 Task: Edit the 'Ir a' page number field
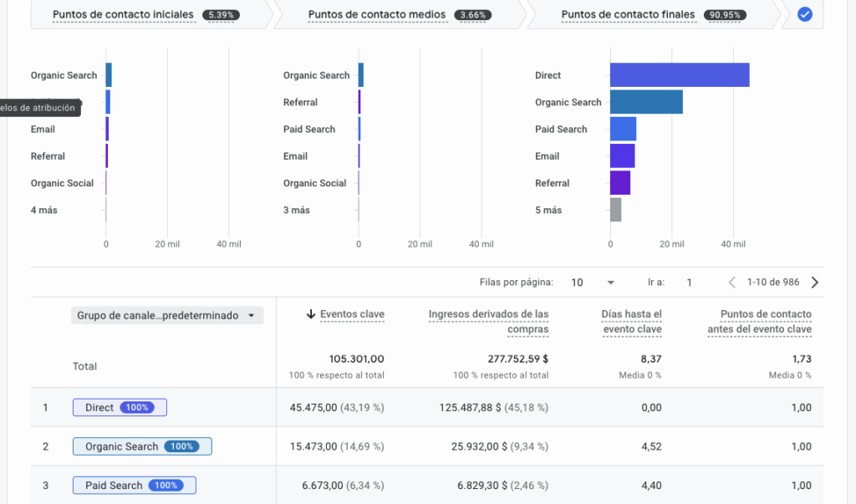point(689,283)
